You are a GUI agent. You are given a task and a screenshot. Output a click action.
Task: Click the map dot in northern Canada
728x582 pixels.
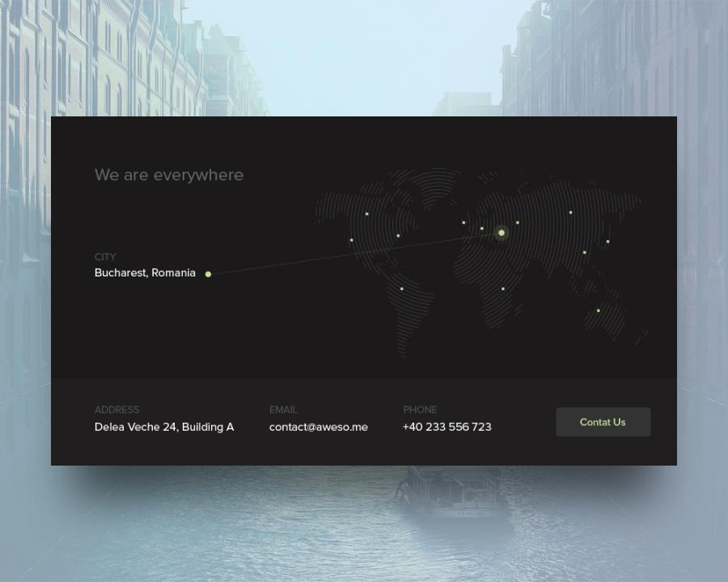coord(367,214)
